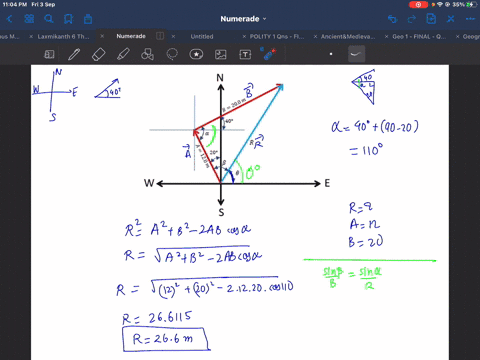Close the Geo 1 - FINAL tab

(386, 36)
